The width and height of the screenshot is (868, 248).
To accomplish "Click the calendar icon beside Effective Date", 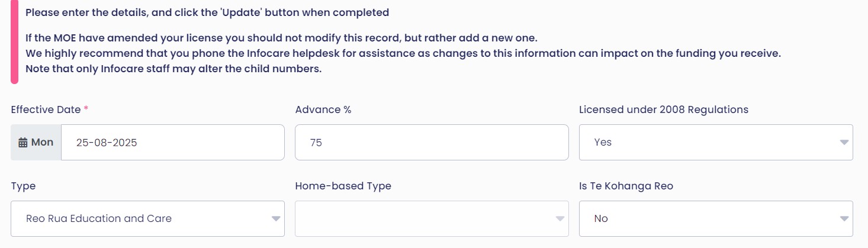I will point(23,143).
